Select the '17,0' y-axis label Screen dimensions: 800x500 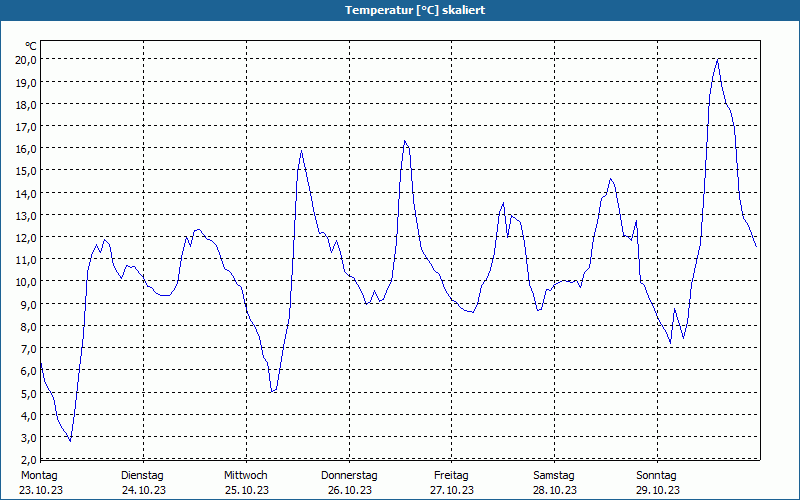coord(26,127)
